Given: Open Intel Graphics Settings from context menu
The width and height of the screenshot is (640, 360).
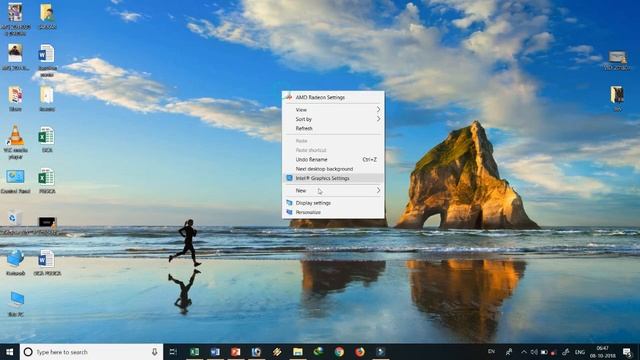Looking at the screenshot, I should click(x=333, y=178).
